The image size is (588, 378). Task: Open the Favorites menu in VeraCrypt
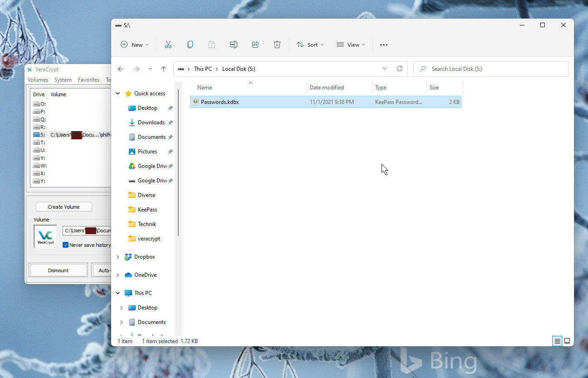88,80
